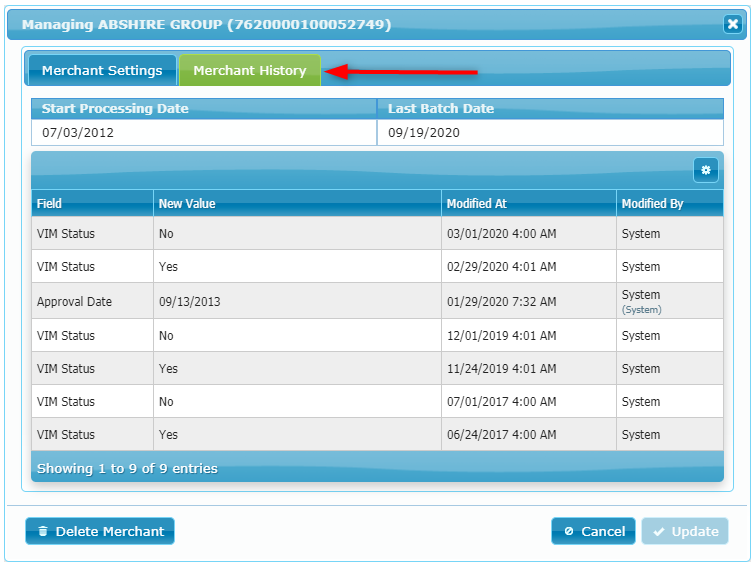Click 'No' value in the 03/01/2020 row
754x566 pixels.
(166, 234)
